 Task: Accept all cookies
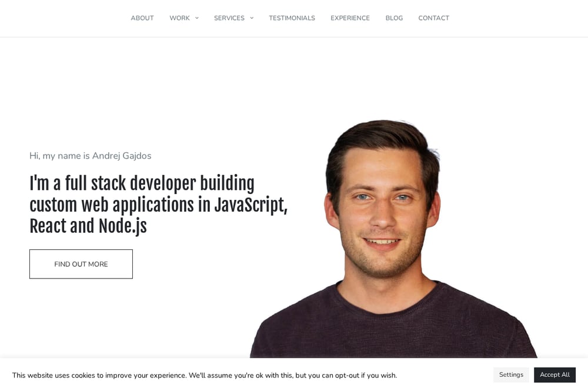pyautogui.click(x=554, y=375)
